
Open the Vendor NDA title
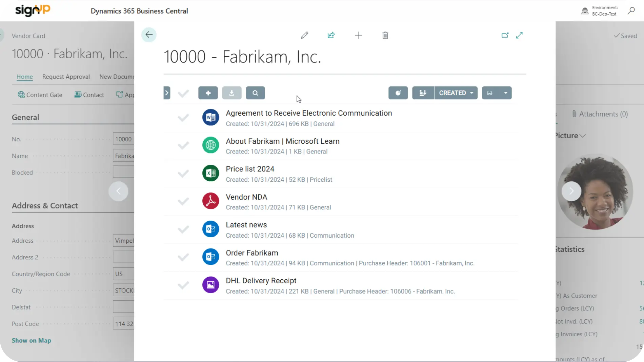(246, 197)
